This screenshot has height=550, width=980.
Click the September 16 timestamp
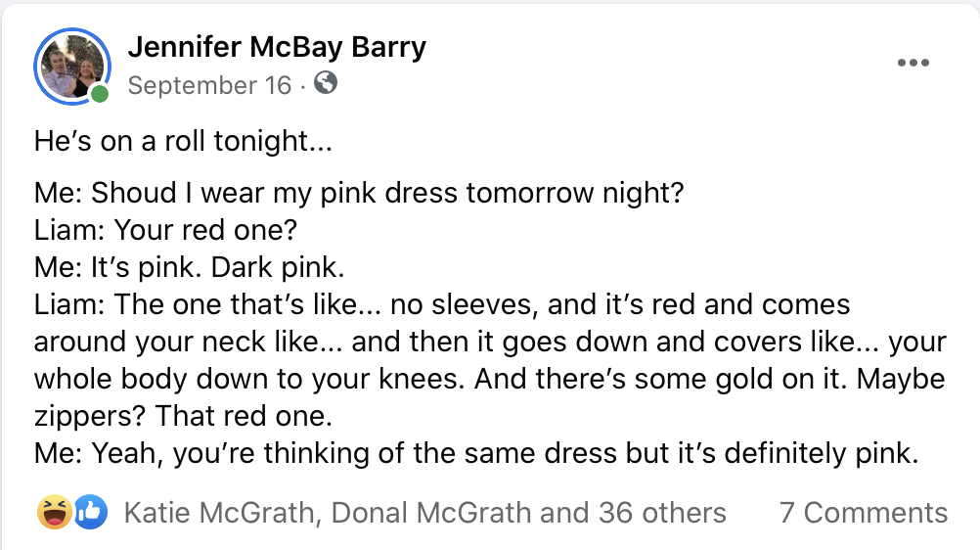point(209,86)
